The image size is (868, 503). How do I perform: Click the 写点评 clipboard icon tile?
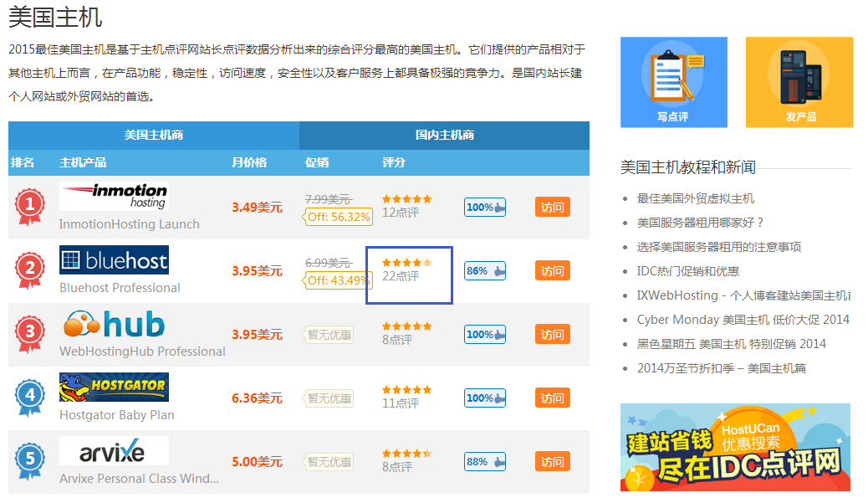pyautogui.click(x=674, y=82)
